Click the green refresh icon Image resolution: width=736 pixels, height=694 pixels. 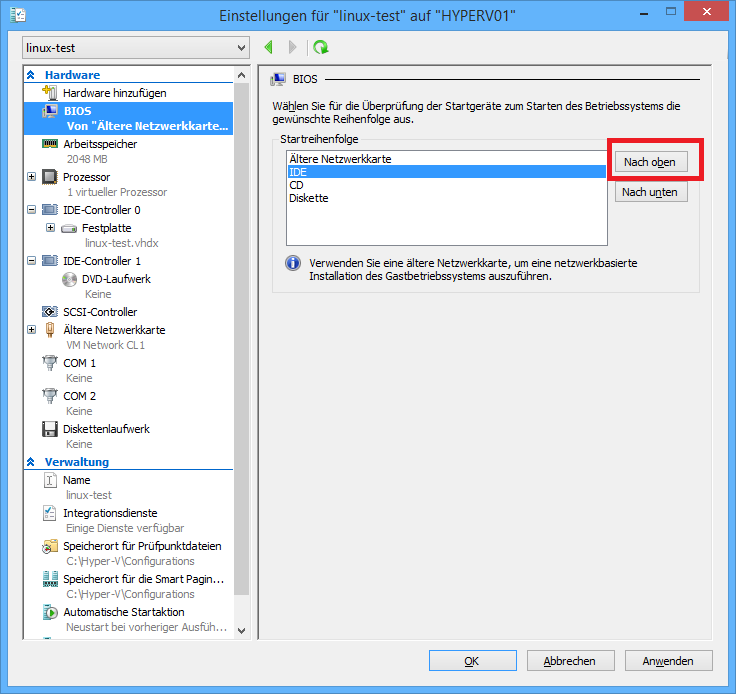(320, 47)
